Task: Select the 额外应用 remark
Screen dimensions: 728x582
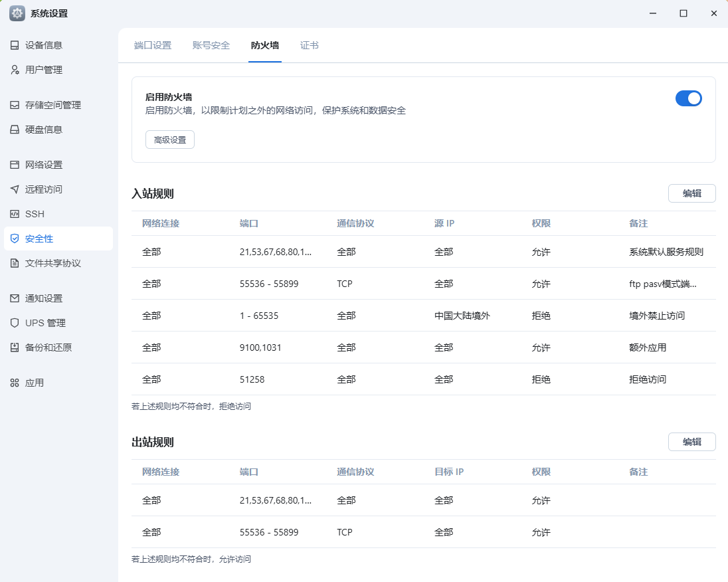Action: [648, 347]
